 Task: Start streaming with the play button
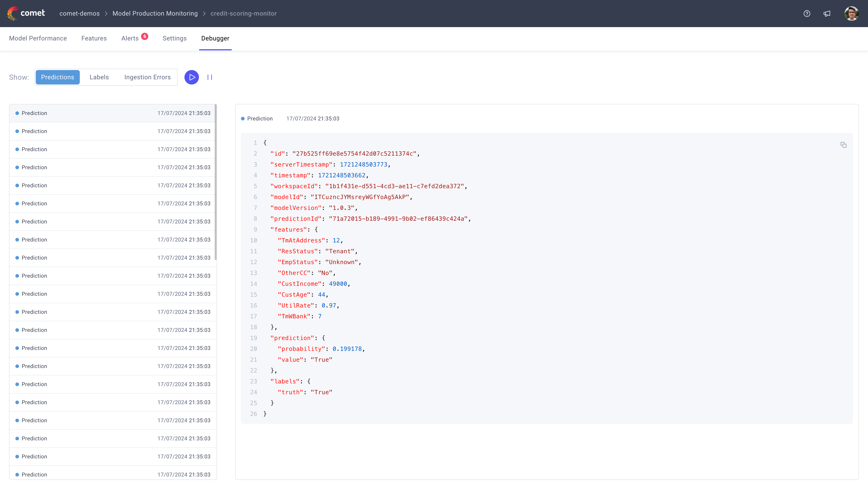tap(191, 77)
